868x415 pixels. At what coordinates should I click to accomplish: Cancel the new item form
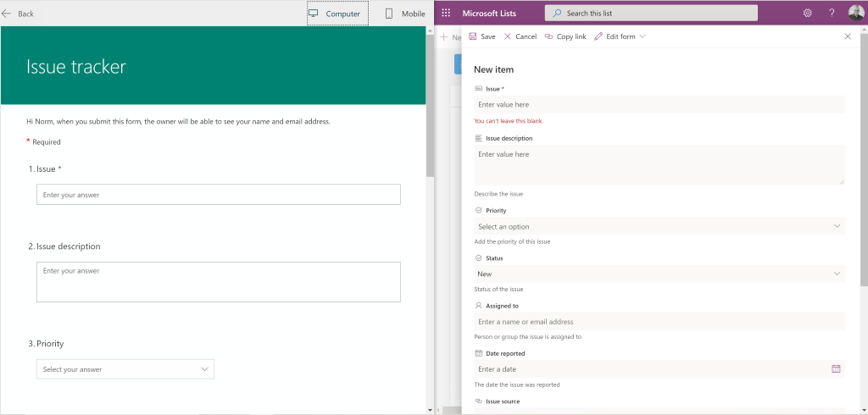(x=520, y=36)
